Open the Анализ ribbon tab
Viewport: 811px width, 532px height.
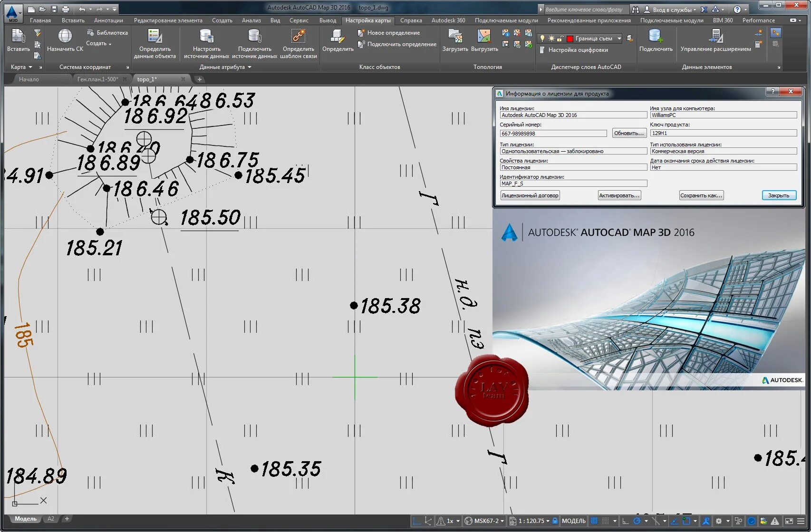click(251, 20)
